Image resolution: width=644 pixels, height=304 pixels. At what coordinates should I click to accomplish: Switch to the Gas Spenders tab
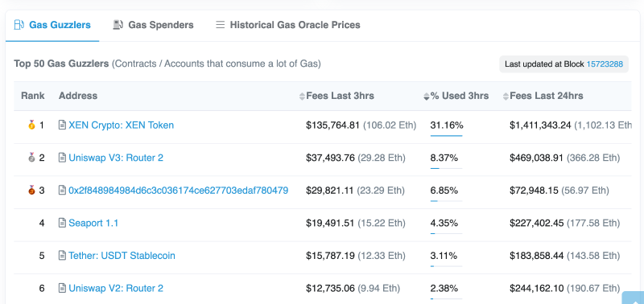coord(153,25)
